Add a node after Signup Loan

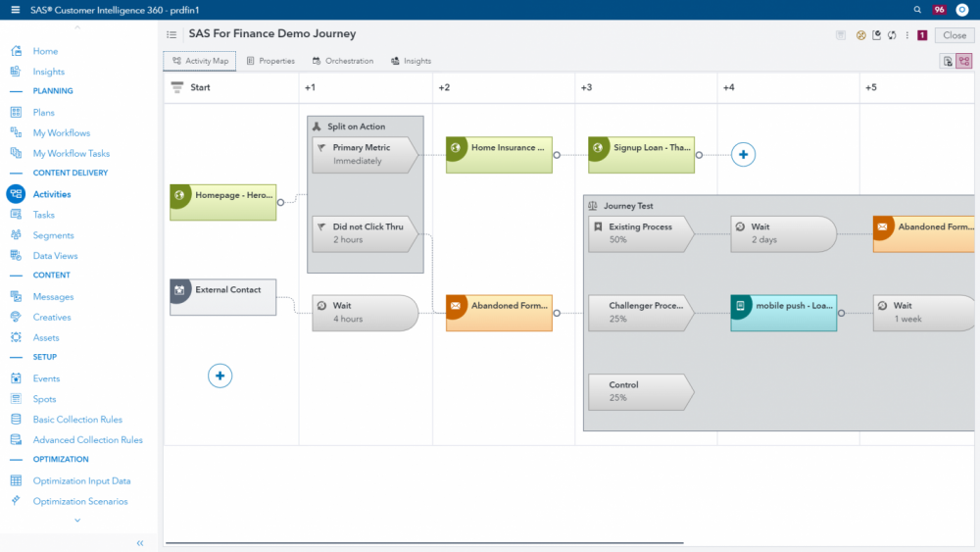pyautogui.click(x=743, y=154)
